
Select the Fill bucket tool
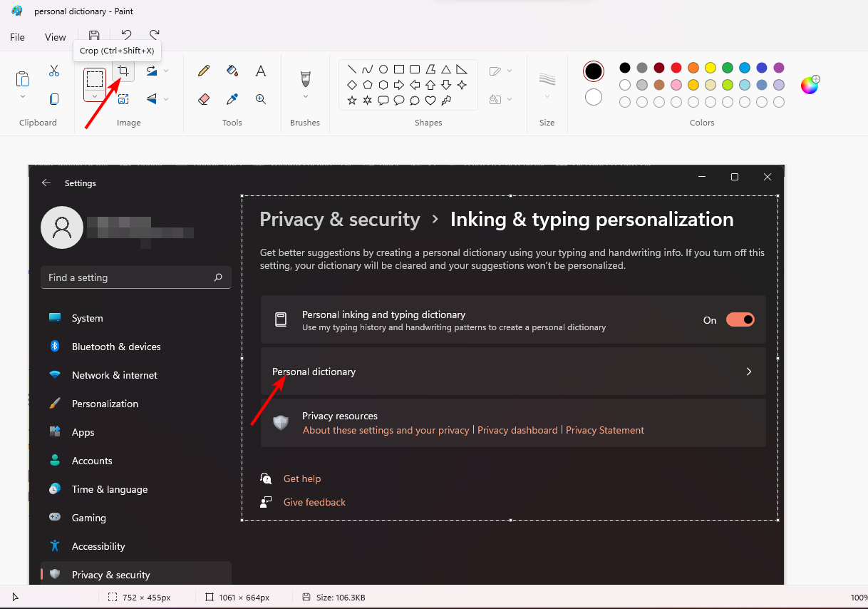click(x=232, y=71)
